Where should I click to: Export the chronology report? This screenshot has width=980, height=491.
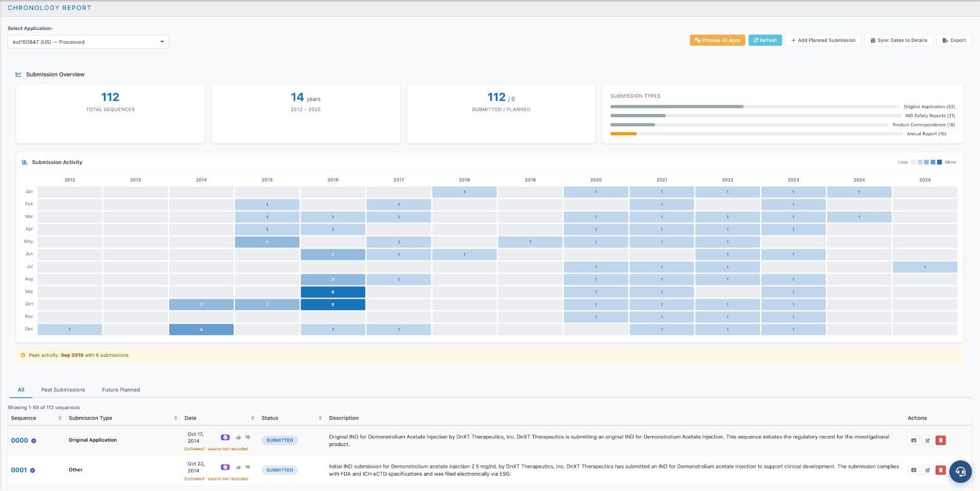[x=954, y=40]
